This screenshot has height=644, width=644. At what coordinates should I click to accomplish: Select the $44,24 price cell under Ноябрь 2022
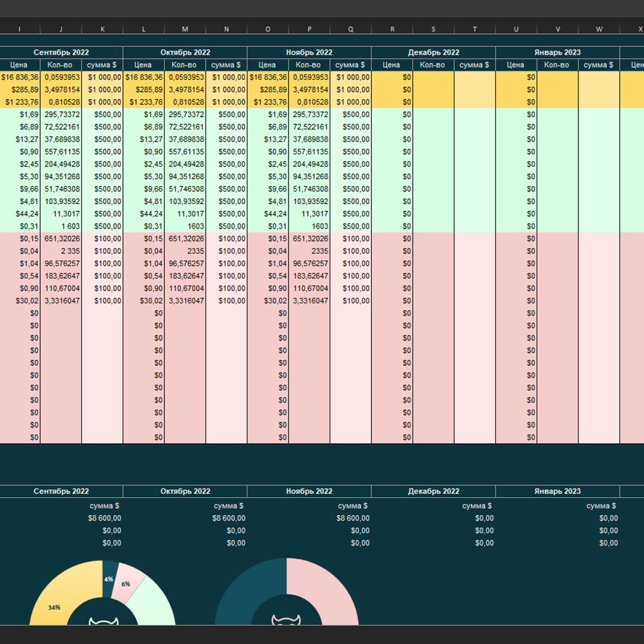point(268,214)
